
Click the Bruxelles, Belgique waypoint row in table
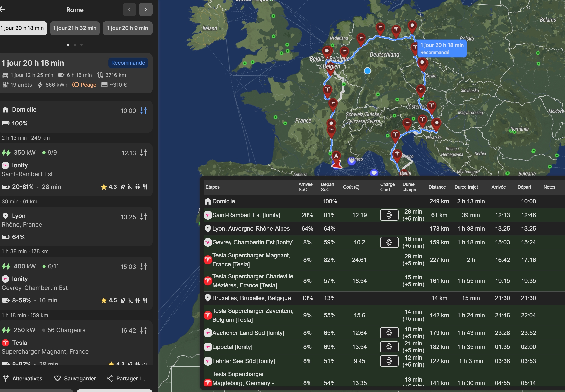251,298
